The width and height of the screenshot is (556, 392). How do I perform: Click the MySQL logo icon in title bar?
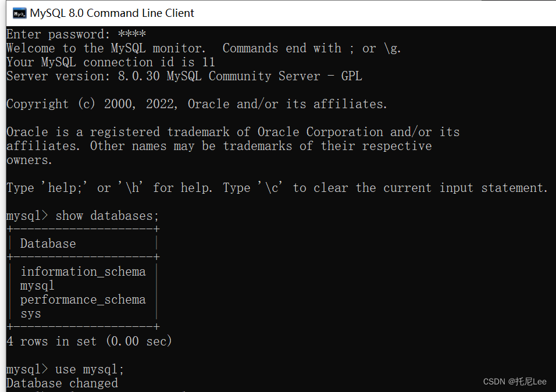[x=19, y=12]
